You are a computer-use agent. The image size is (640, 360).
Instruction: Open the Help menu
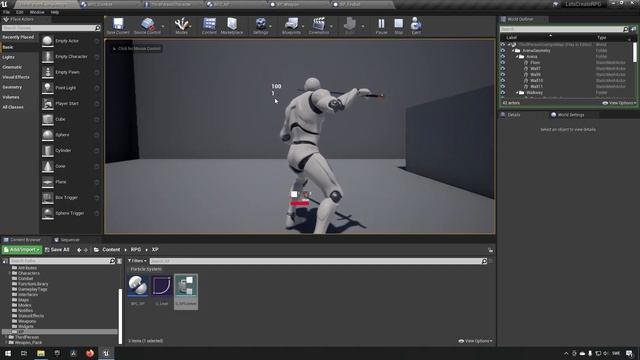click(55, 12)
